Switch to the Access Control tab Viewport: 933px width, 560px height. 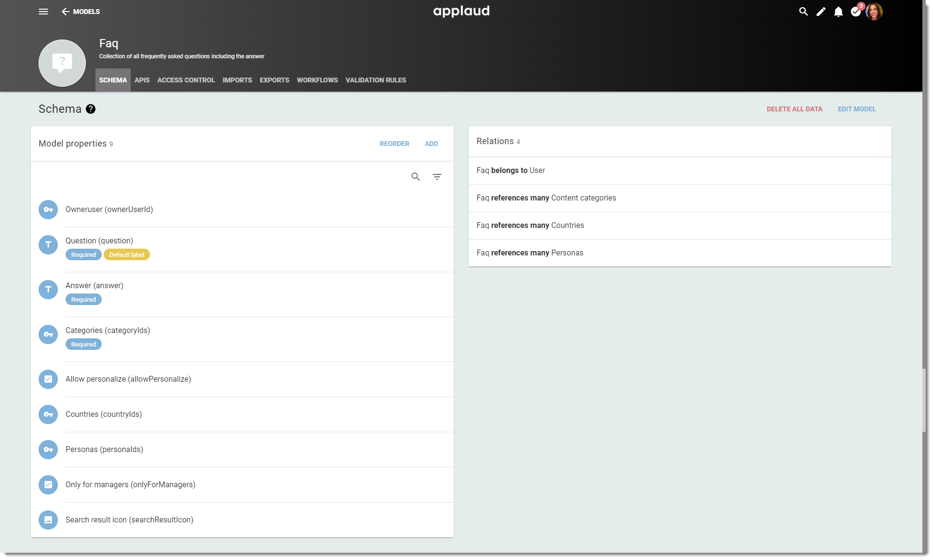pyautogui.click(x=186, y=80)
